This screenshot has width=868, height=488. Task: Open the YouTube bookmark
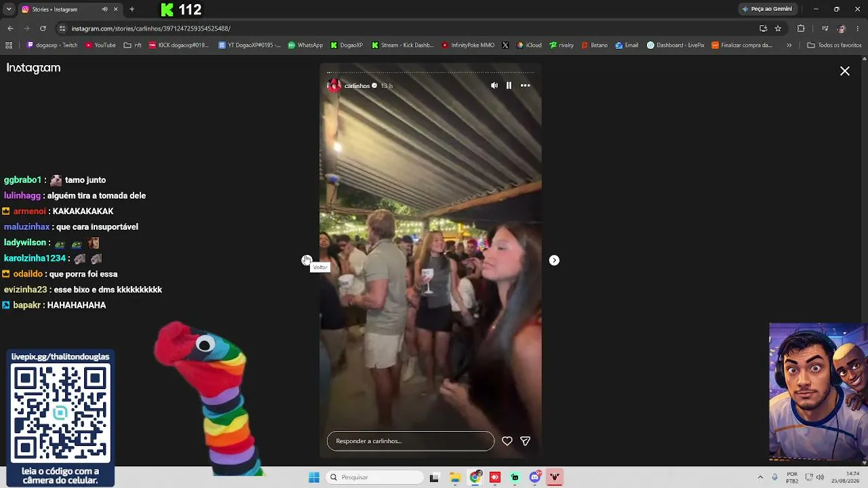[x=100, y=45]
